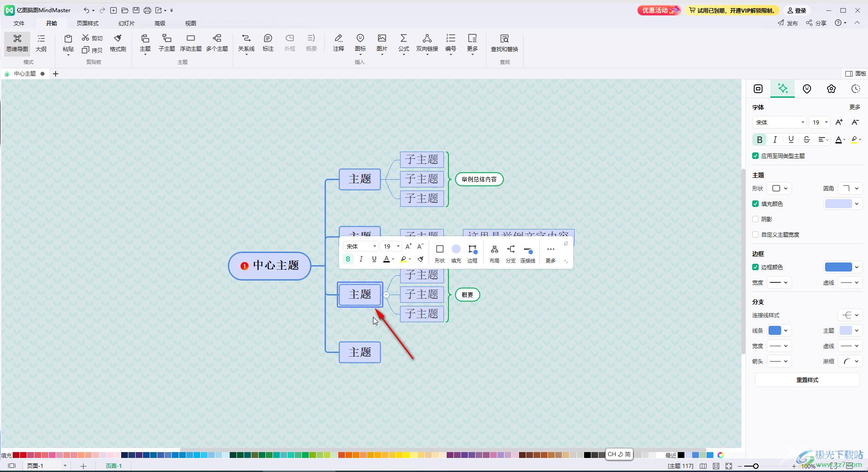The image size is (868, 472).
Task: Click 登录 login button
Action: click(x=797, y=10)
